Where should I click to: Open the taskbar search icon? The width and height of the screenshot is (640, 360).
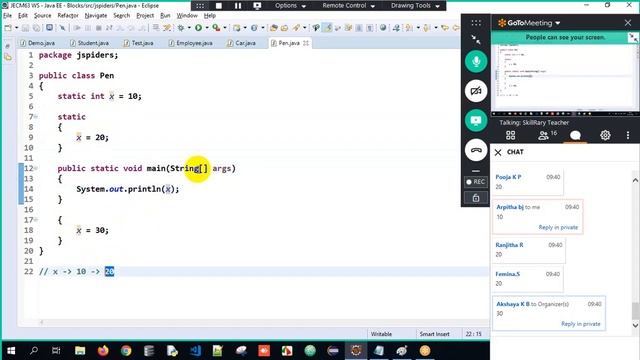34,351
